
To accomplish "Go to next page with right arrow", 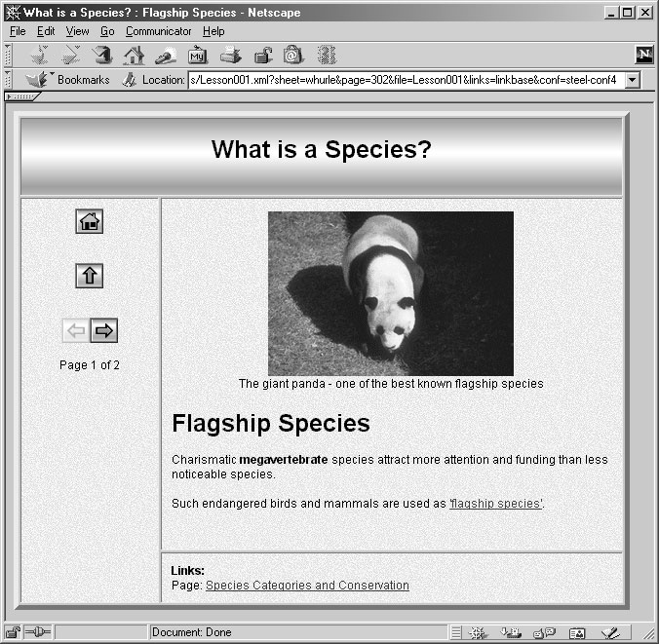I will coord(104,331).
